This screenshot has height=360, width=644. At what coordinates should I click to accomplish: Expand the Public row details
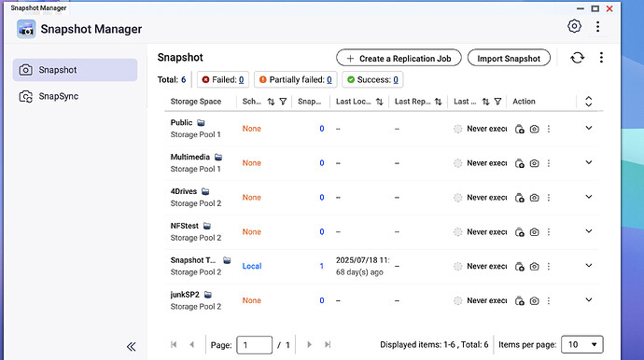click(589, 128)
